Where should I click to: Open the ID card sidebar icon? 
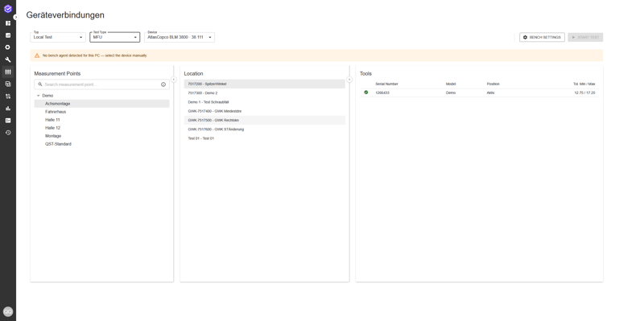coord(8,121)
